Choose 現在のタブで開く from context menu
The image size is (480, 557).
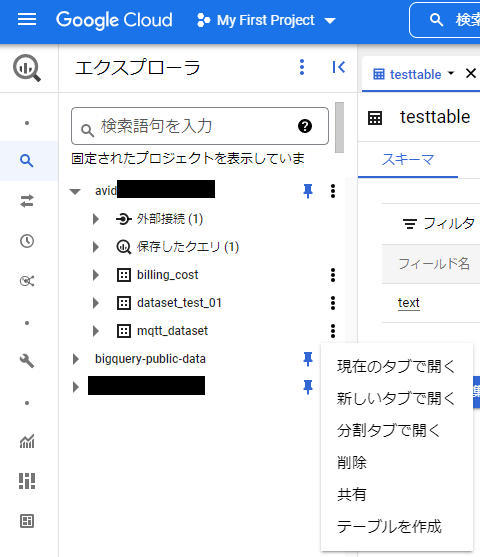tap(397, 367)
